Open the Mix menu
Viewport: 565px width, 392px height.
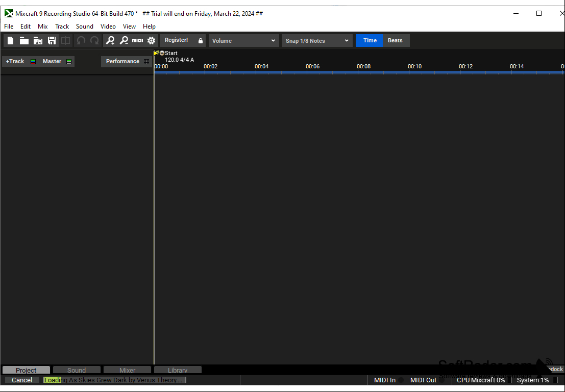pyautogui.click(x=43, y=27)
